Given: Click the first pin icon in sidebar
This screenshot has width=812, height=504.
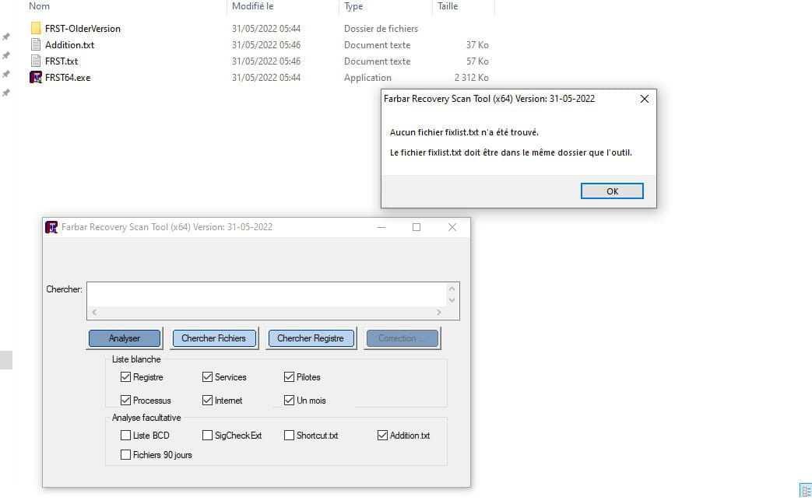Looking at the screenshot, I should click(x=6, y=37).
